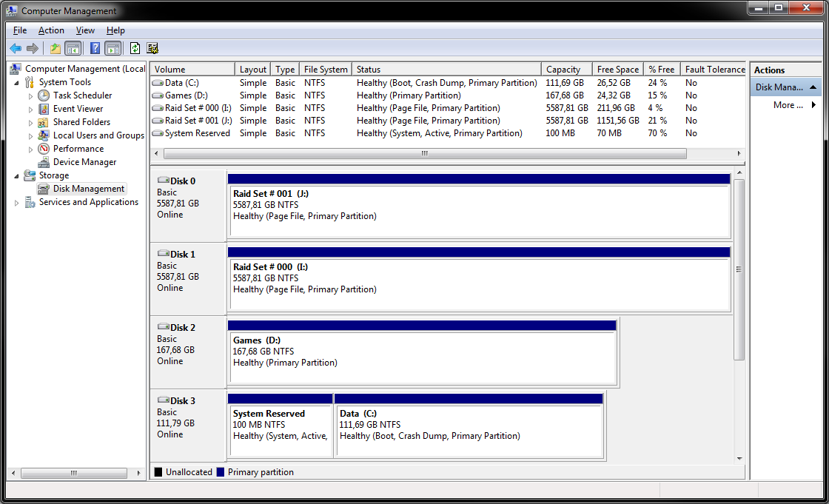This screenshot has width=829, height=504.
Task: Click the green Refresh toolbar icon
Action: 135,48
